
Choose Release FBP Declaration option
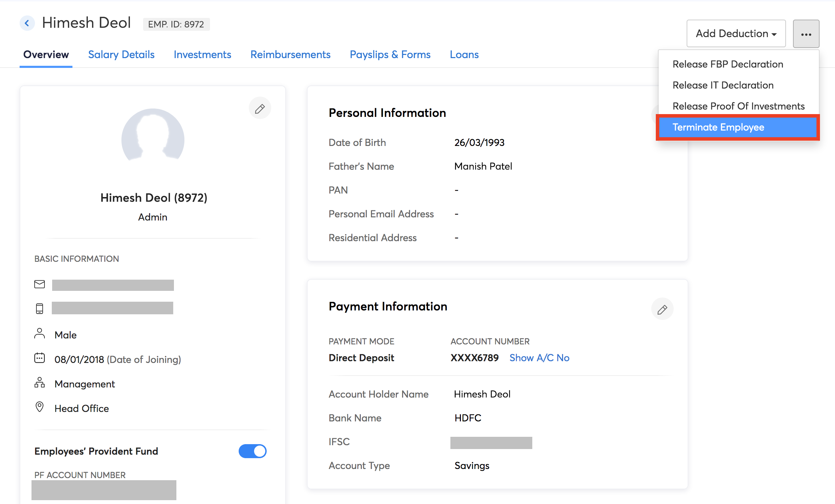[728, 64]
